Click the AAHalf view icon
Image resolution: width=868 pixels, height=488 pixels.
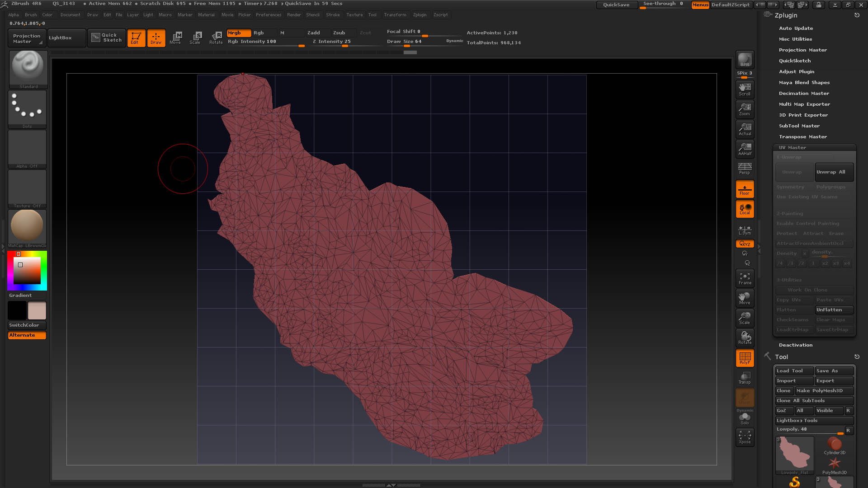click(745, 149)
